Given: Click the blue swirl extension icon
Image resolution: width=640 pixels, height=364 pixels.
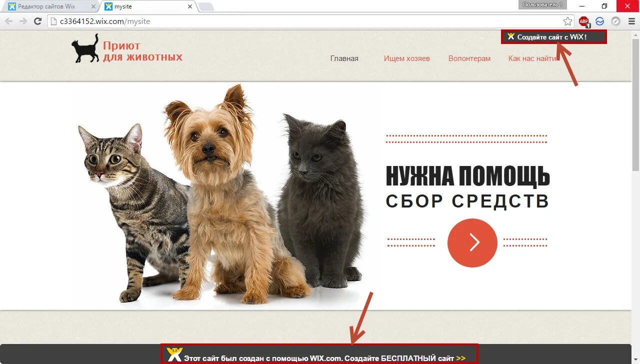Looking at the screenshot, I should pos(600,21).
